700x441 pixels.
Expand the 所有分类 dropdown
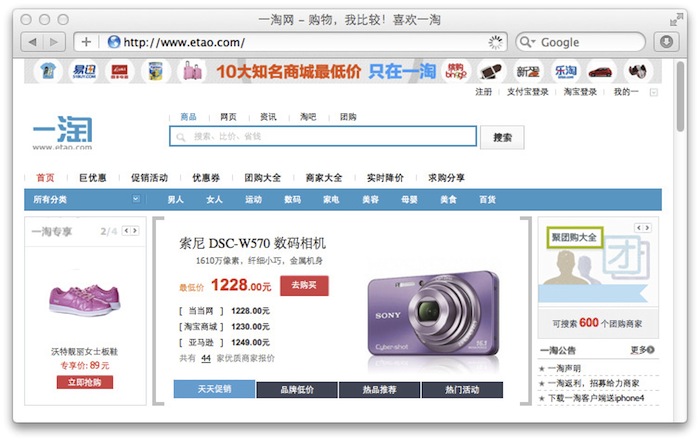[x=136, y=199]
